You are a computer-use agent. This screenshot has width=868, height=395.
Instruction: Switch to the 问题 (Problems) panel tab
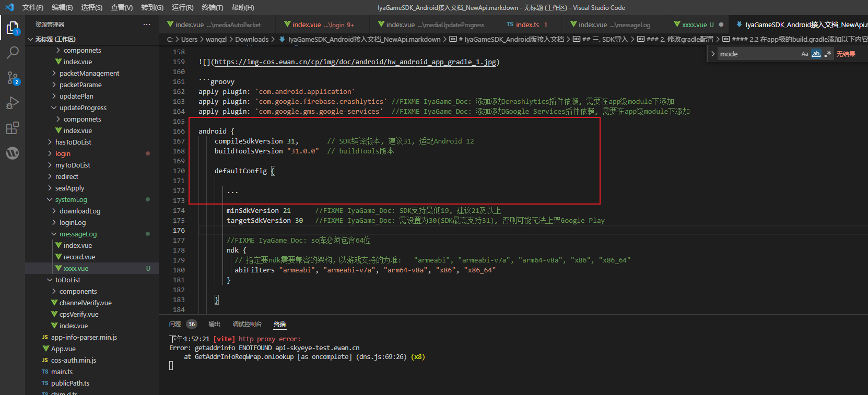tap(175, 324)
